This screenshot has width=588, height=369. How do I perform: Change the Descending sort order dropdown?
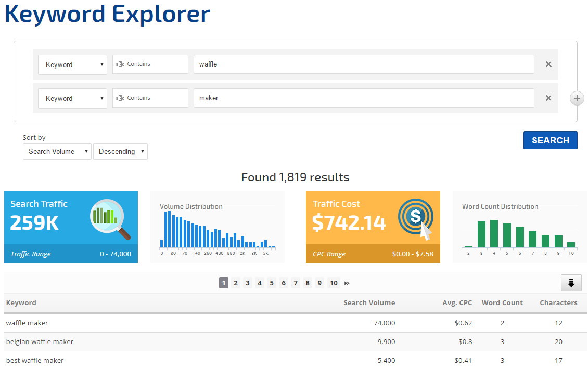tap(120, 151)
